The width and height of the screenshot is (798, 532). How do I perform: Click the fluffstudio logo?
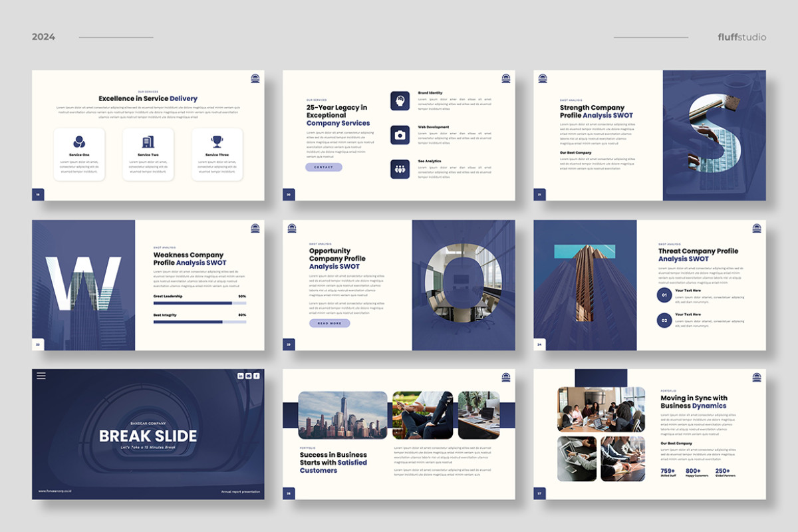(x=743, y=37)
